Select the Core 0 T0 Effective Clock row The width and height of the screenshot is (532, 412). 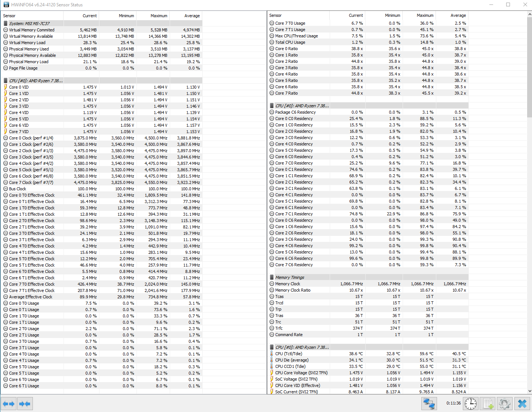tap(102, 195)
